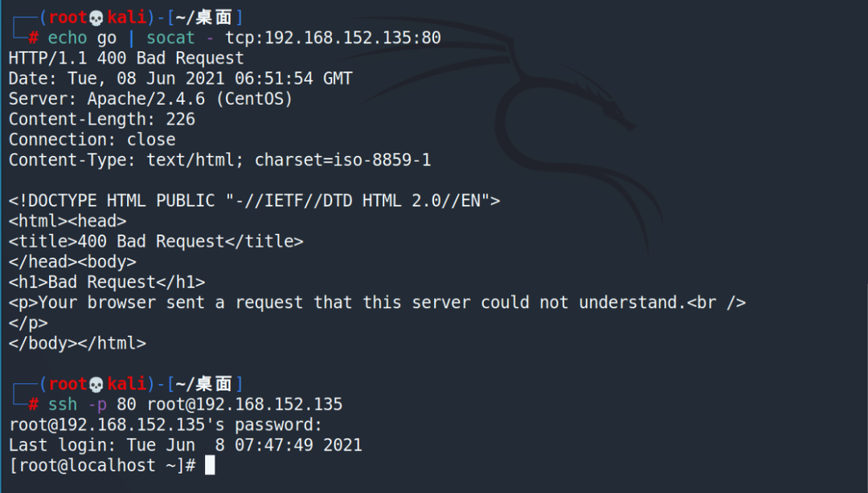Click the "HTTP/1.1 400 Bad Request" line
This screenshot has width=868, height=493.
click(126, 58)
